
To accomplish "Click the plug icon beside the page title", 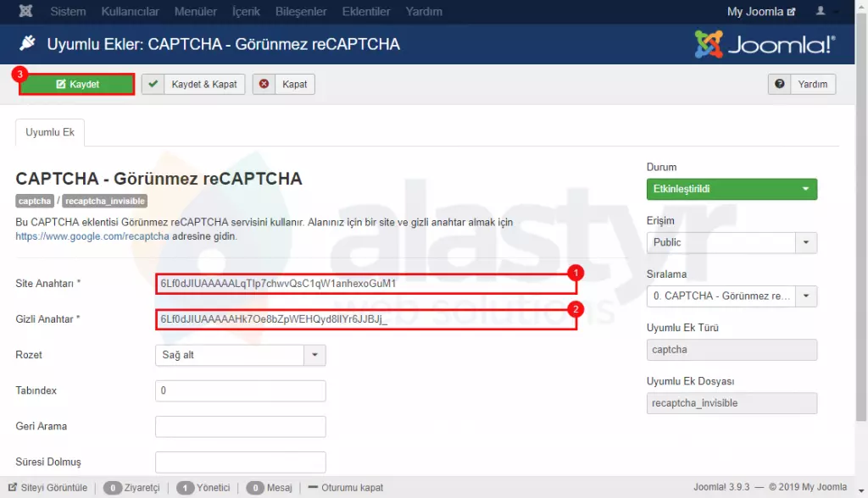I will (27, 43).
